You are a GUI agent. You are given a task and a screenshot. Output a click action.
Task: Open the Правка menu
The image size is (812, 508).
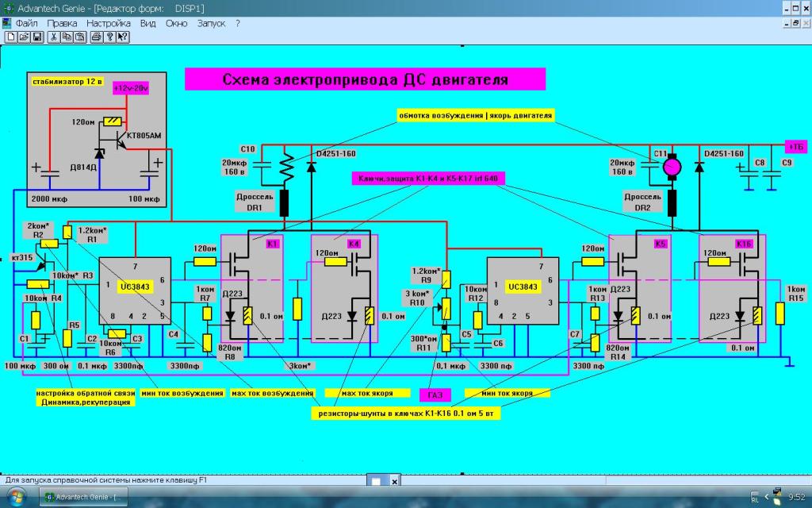pos(62,23)
